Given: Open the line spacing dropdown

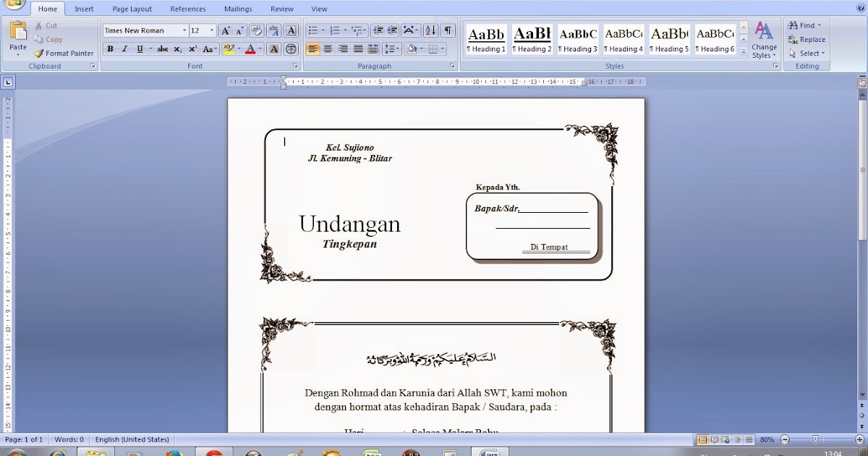Looking at the screenshot, I should [391, 49].
